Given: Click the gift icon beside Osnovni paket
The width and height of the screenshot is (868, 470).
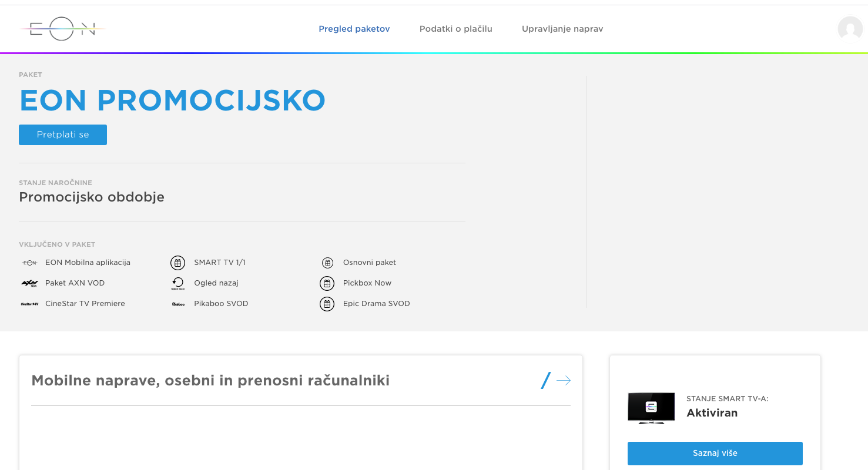Looking at the screenshot, I should pos(327,263).
